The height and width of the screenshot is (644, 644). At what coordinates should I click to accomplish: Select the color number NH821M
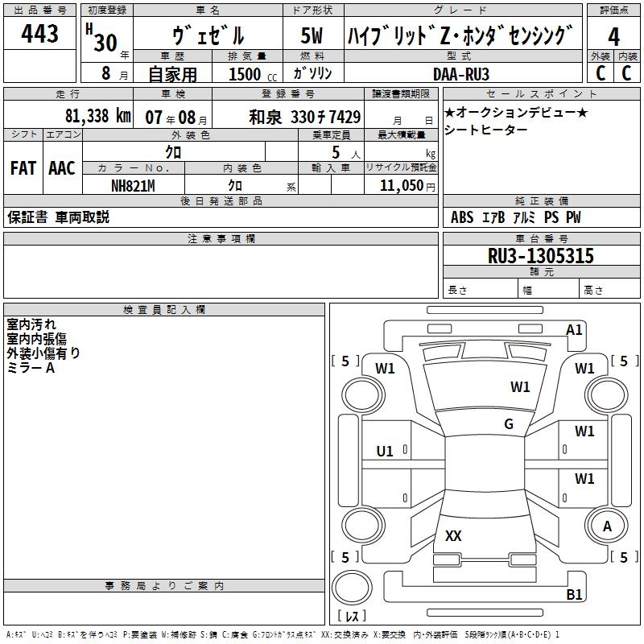coord(133,186)
